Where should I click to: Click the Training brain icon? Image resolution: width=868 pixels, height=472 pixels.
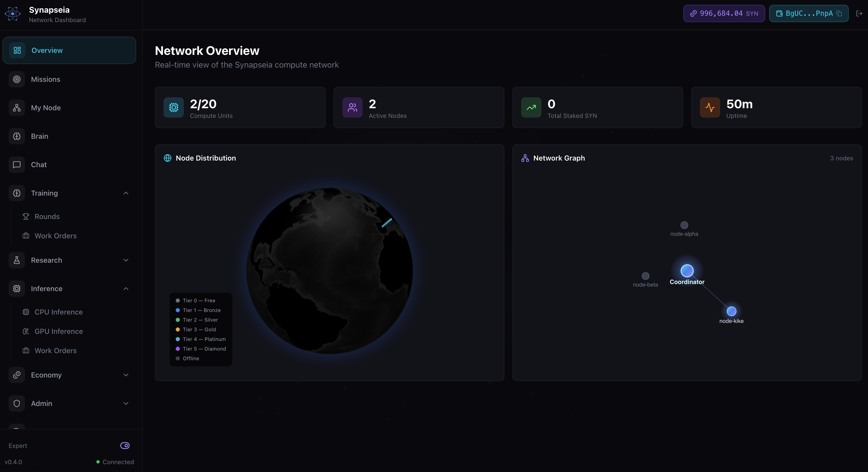17,193
